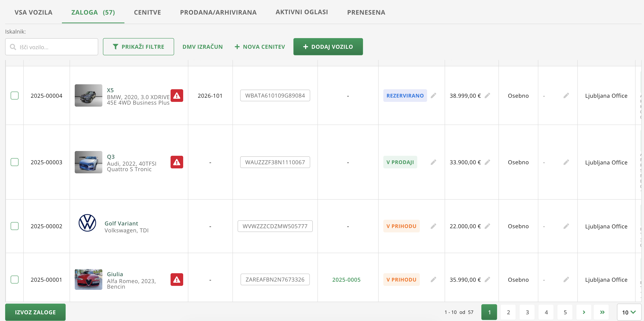
Task: Jump to last page double-arrow icon
Action: point(602,312)
